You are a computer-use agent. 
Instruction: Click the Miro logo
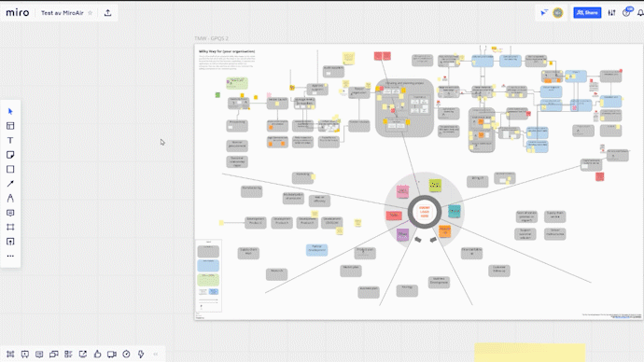[x=17, y=13]
